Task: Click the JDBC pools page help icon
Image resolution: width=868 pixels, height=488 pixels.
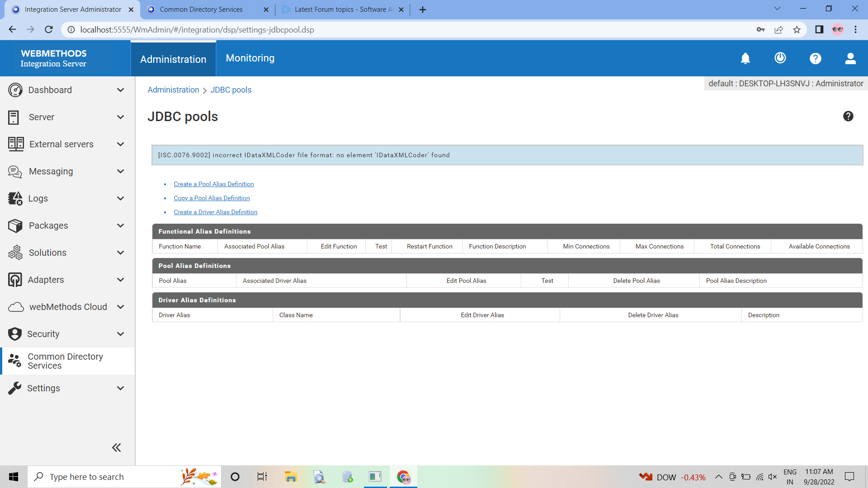Action: point(848,116)
